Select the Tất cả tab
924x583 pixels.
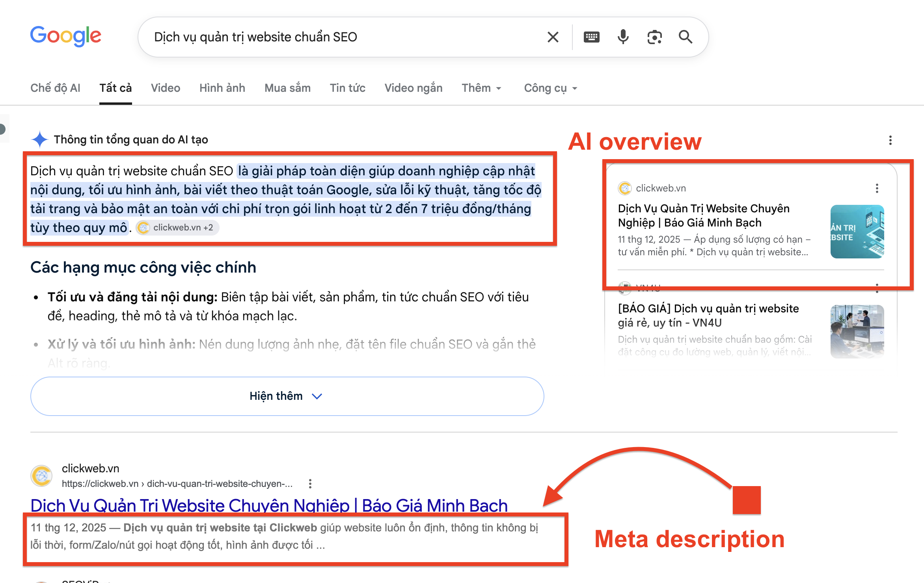click(115, 88)
